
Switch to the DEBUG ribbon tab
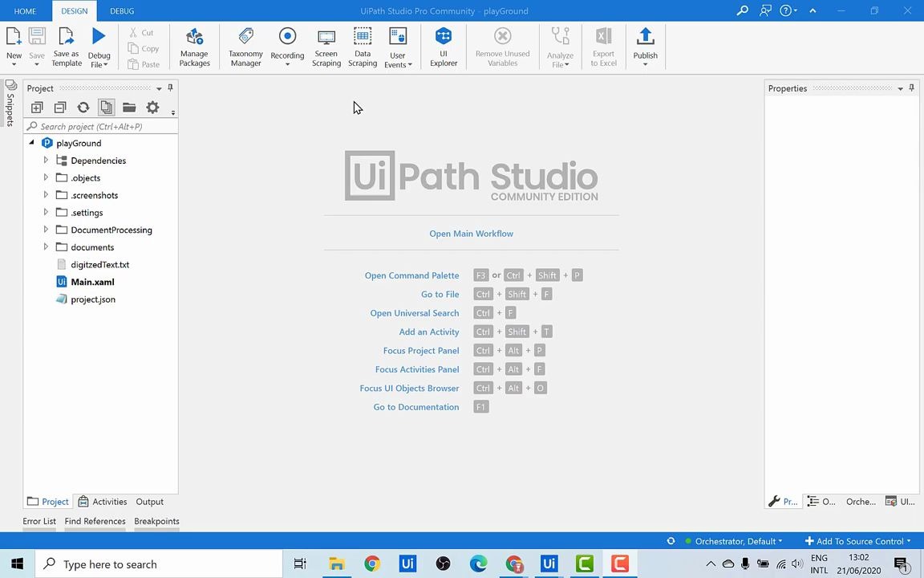[x=121, y=10]
